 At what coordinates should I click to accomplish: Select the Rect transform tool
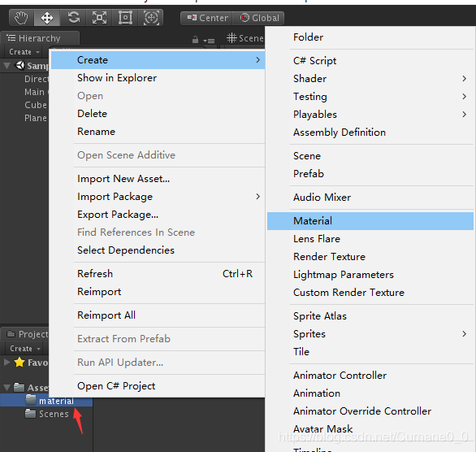[x=125, y=18]
